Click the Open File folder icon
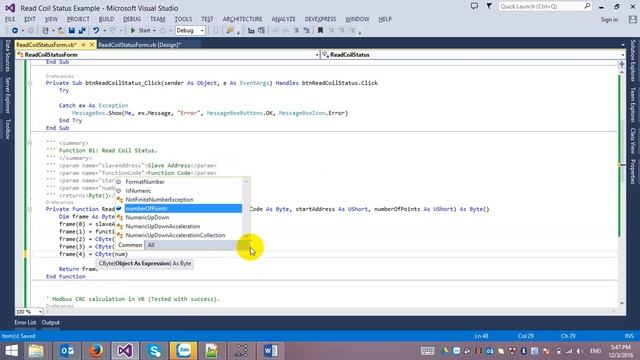 61,31
